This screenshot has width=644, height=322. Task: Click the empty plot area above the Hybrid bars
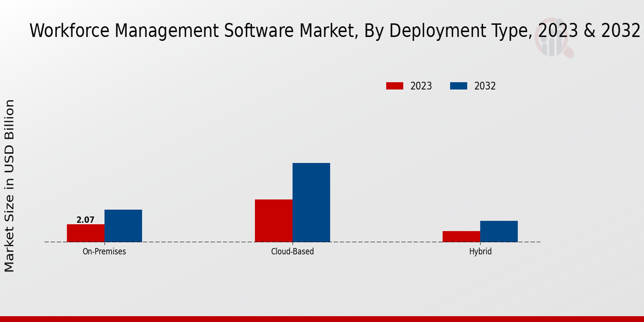pyautogui.click(x=480, y=161)
